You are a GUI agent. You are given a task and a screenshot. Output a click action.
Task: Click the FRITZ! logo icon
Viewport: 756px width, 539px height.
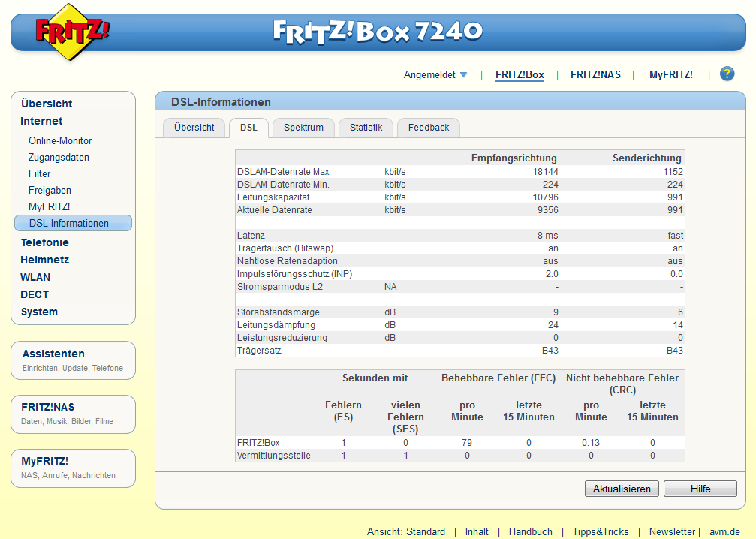(71, 32)
